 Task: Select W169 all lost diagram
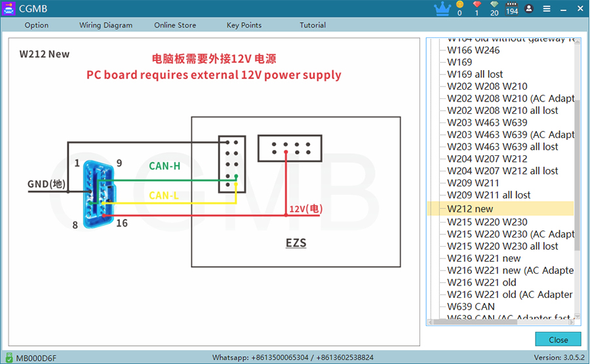(475, 74)
